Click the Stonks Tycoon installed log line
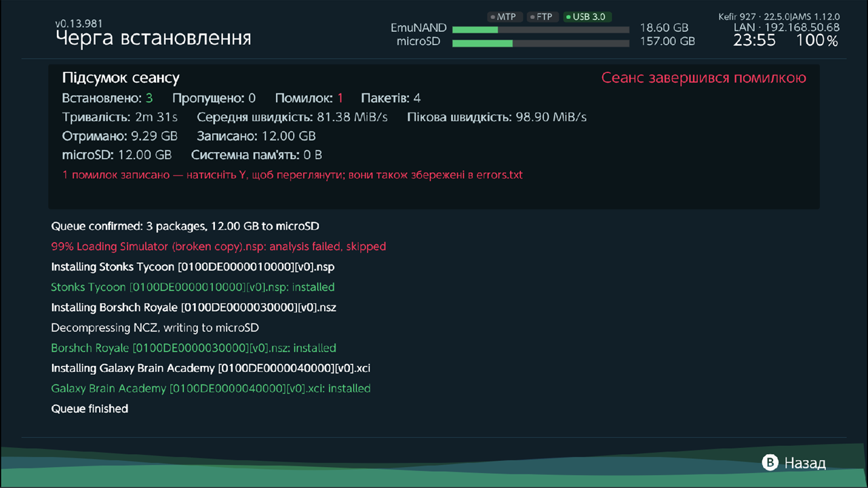Screen dimensions: 868x488 (x=193, y=287)
